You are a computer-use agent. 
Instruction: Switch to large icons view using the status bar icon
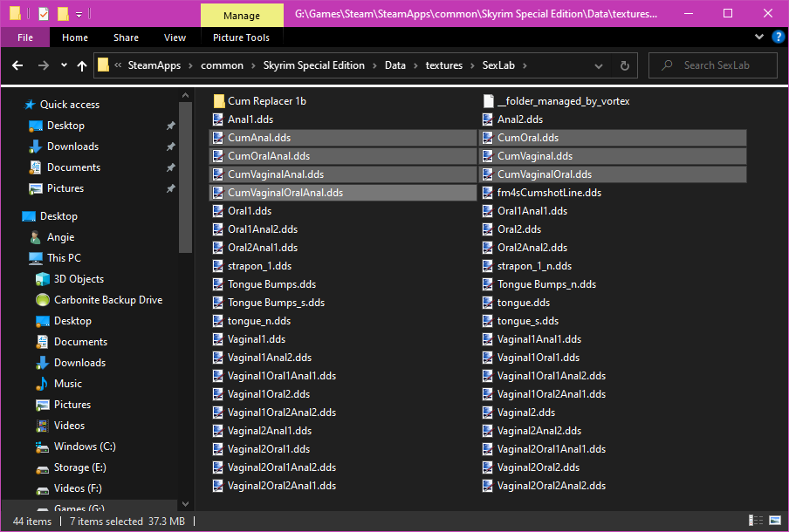click(x=775, y=521)
